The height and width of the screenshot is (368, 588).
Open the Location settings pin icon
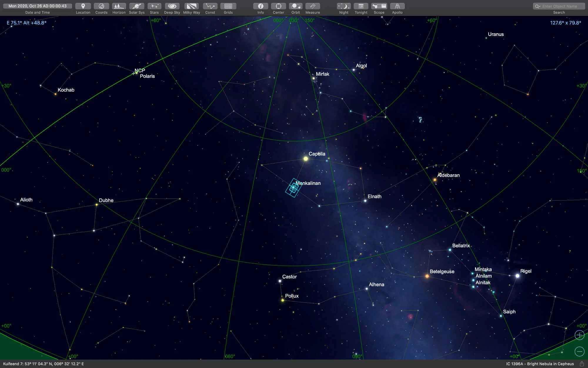pyautogui.click(x=83, y=6)
